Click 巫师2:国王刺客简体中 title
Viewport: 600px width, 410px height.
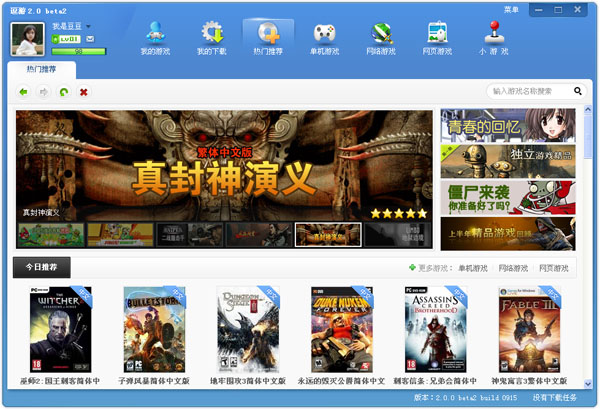tap(60, 381)
